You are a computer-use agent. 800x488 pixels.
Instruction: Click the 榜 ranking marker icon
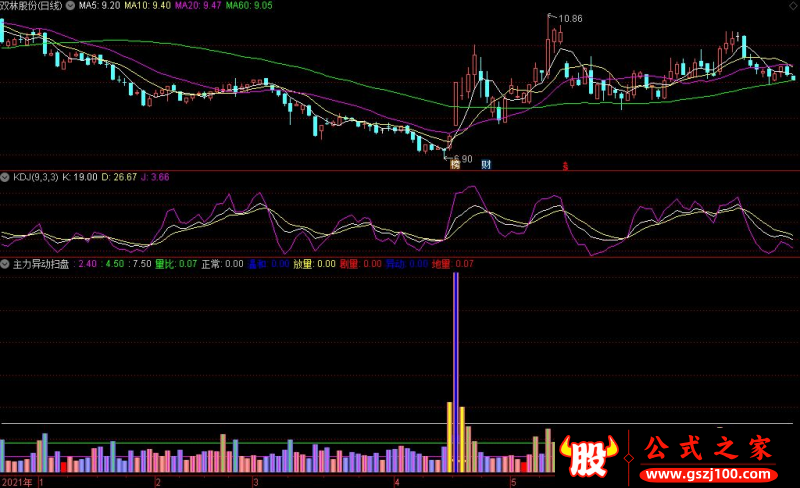[x=455, y=164]
